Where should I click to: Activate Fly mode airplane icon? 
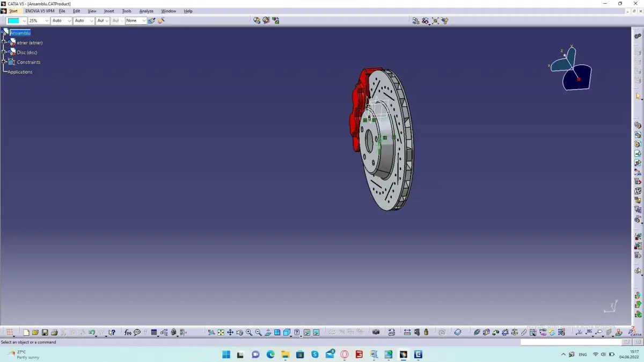coord(211,332)
